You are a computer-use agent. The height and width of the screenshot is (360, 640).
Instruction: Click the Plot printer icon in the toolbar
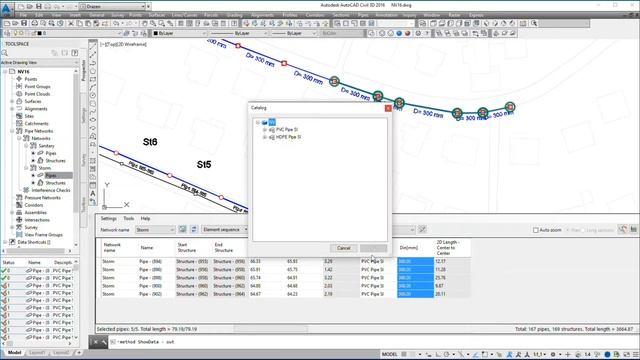[34, 24]
